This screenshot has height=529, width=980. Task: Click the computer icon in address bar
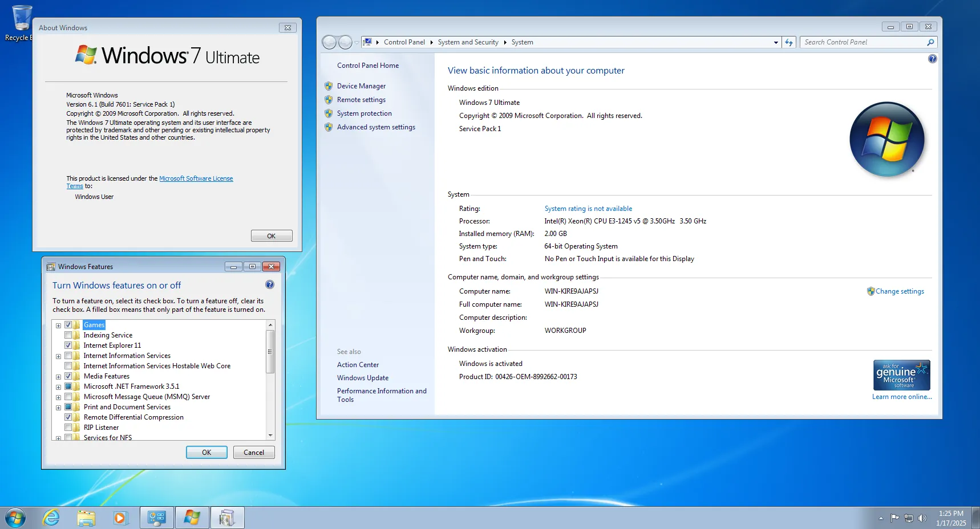point(368,42)
